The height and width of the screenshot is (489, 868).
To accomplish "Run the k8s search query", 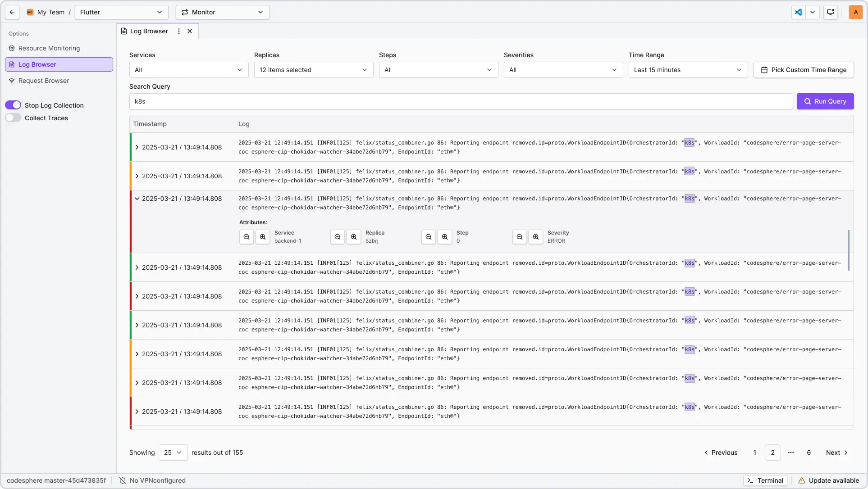I will pyautogui.click(x=825, y=101).
